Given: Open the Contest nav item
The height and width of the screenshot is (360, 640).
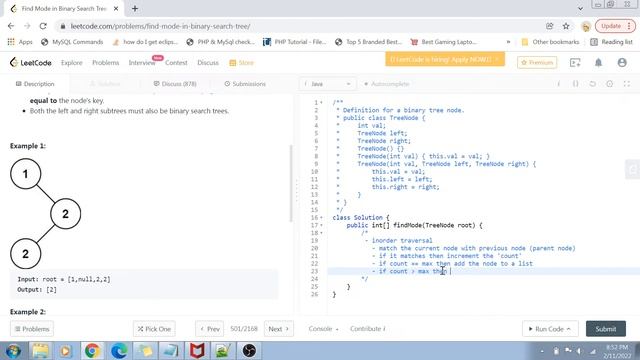Looking at the screenshot, I should coord(176,63).
